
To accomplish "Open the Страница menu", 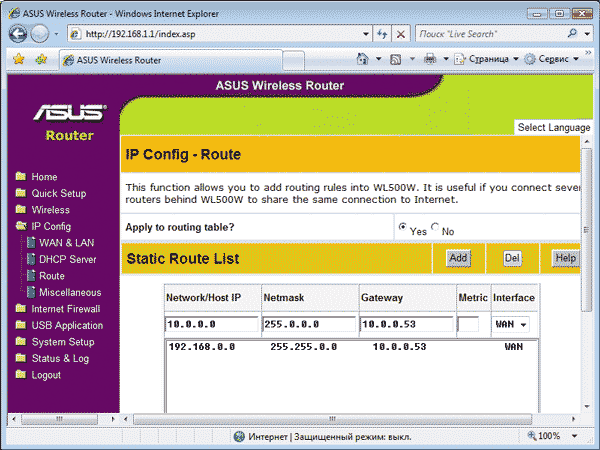I will click(x=486, y=59).
